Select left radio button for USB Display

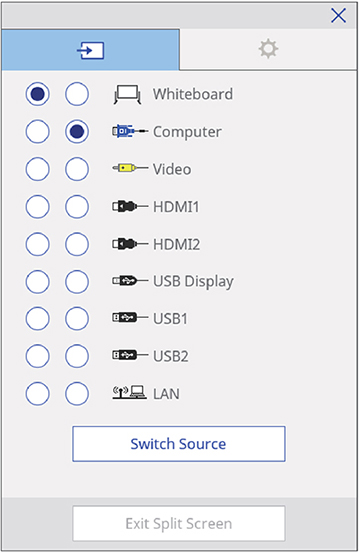37,281
